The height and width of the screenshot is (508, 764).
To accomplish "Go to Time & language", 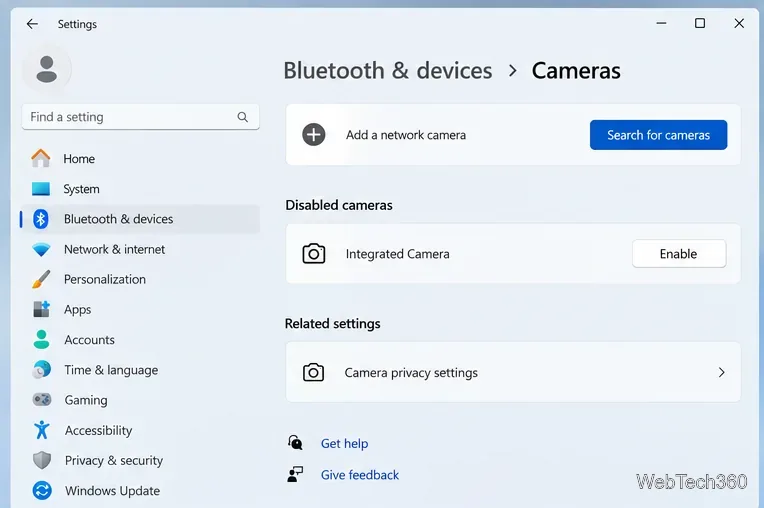I will 140,370.
